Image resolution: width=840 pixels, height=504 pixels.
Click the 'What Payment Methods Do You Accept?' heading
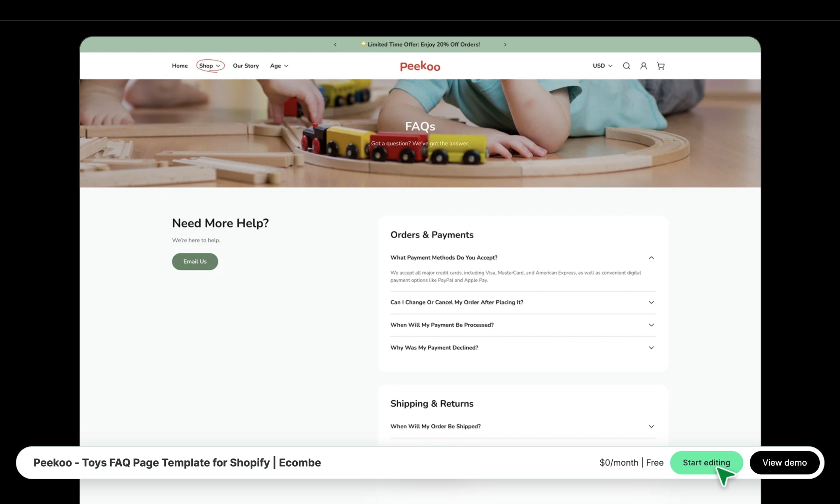[444, 258]
